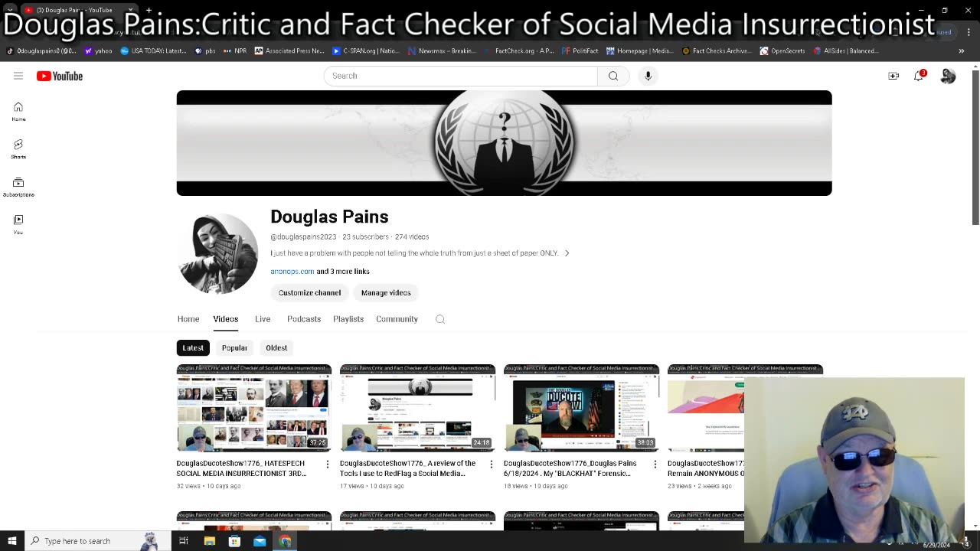980x551 pixels.
Task: Open File Explorer from the taskbar
Action: (209, 541)
